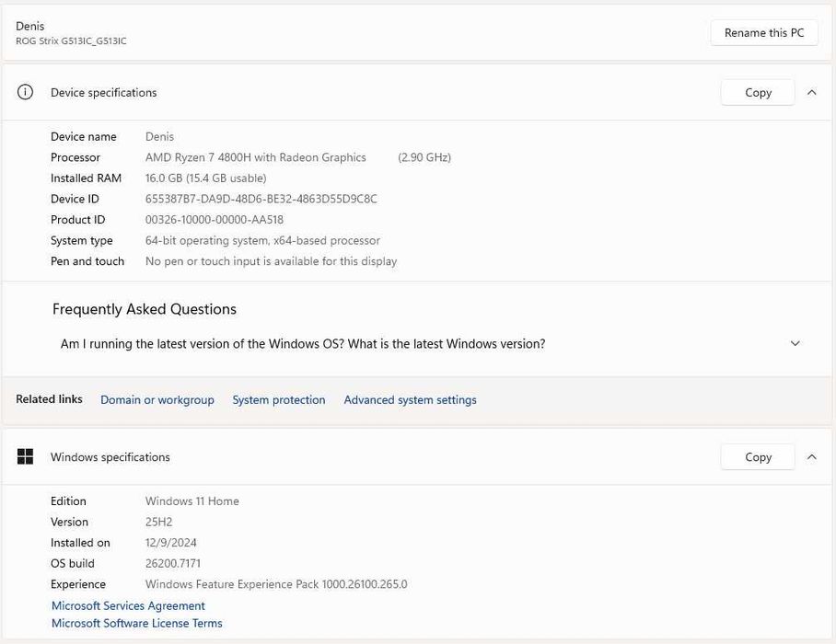Click the OS build label
Viewport: 836px width, 644px height.
[x=73, y=563]
